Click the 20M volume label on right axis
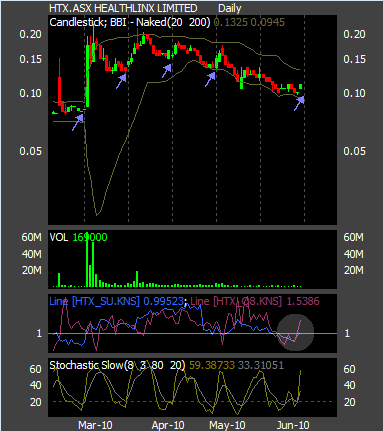This screenshot has height=431, width=383. coord(354,270)
